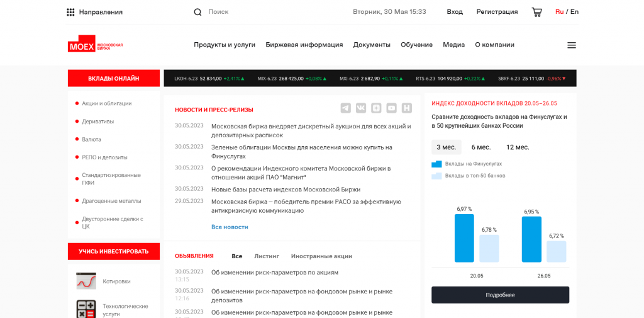644x318 pixels.
Task: Click the Подробнее button
Action: click(x=500, y=295)
